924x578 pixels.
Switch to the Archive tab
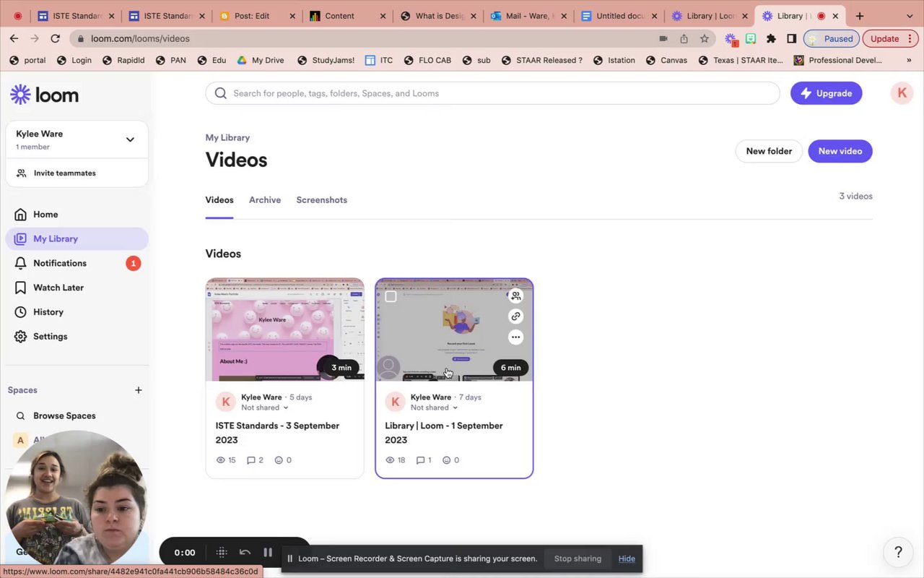click(265, 200)
